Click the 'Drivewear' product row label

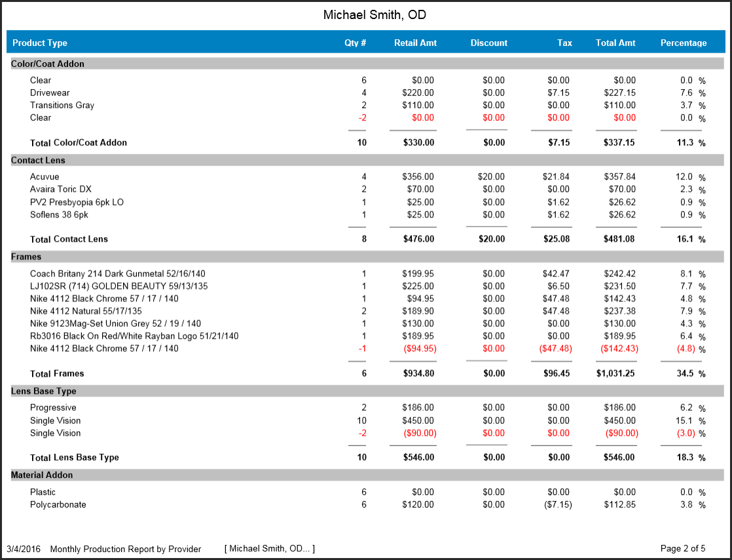[x=50, y=93]
